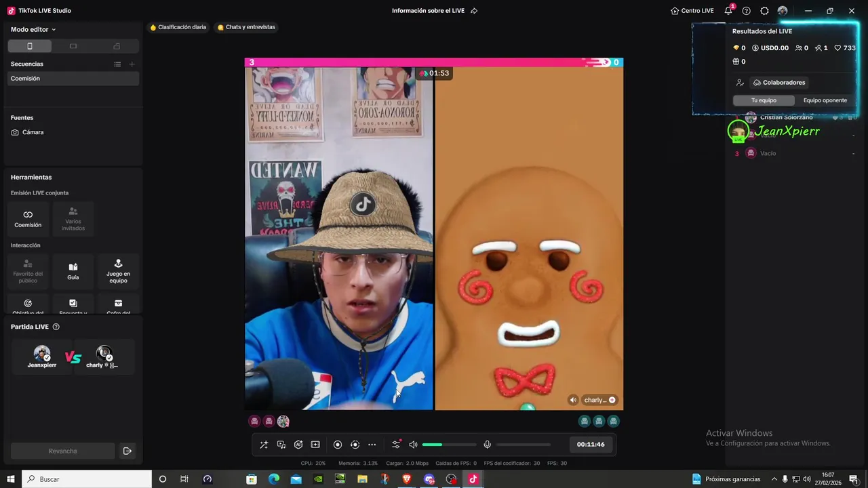868x488 pixels.
Task: Click the Vacío slot numbered 3
Action: pyautogui.click(x=793, y=153)
